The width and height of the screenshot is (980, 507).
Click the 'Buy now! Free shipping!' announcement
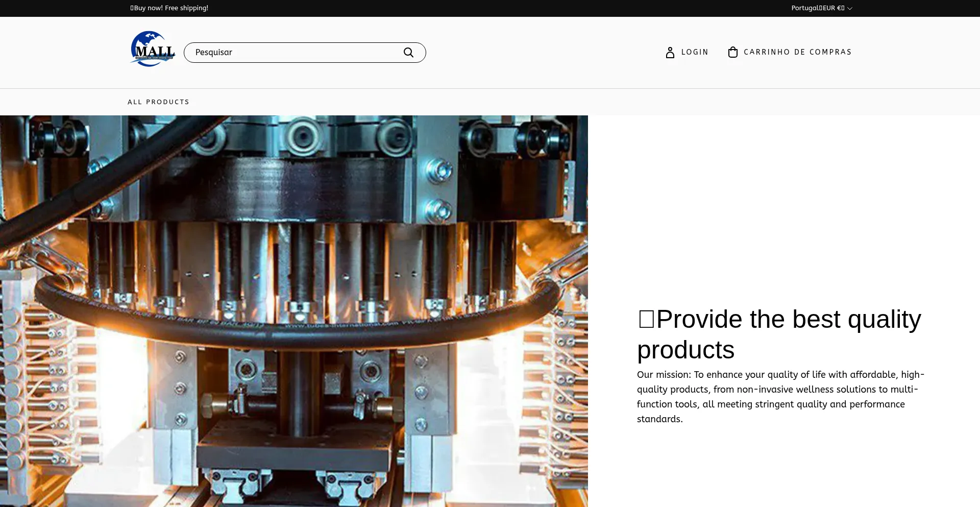[x=169, y=8]
